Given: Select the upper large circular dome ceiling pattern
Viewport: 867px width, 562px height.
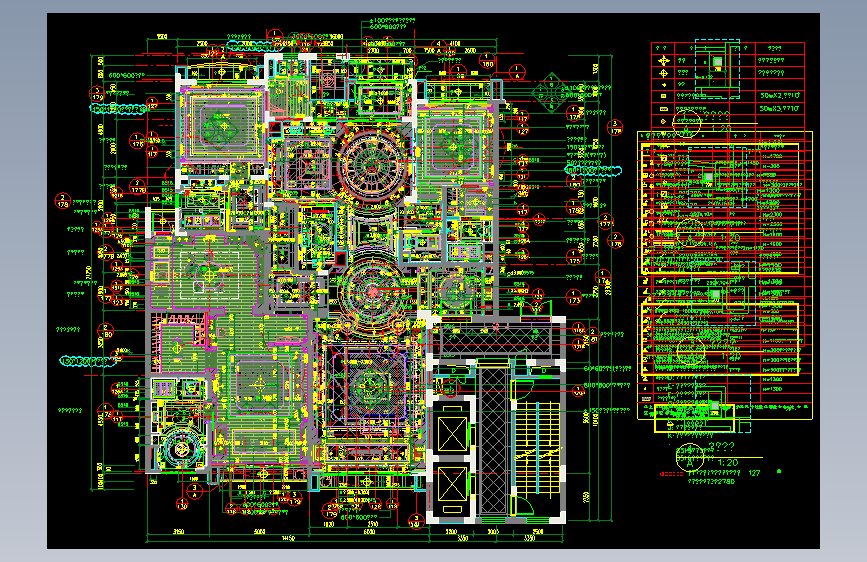Looking at the screenshot, I should 372,163.
